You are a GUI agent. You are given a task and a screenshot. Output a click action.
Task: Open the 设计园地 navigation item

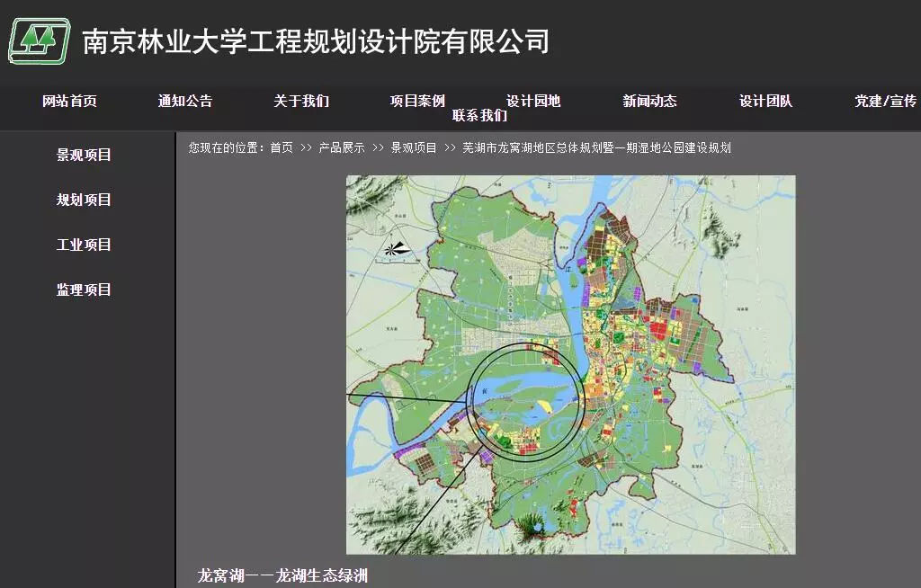coord(533,102)
